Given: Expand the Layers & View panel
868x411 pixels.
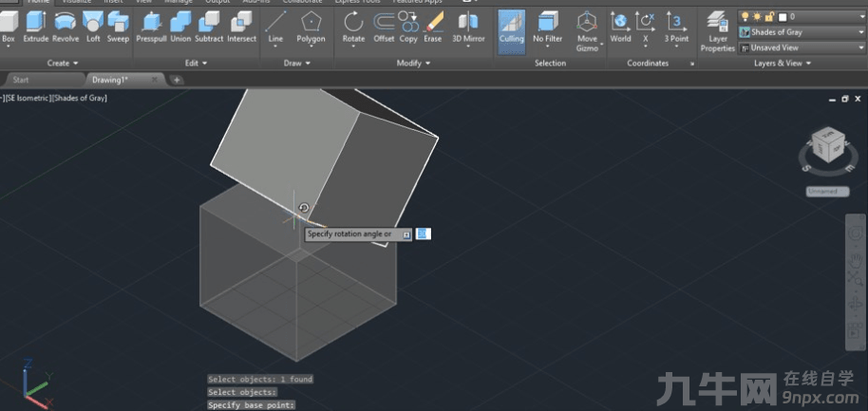Looking at the screenshot, I should [x=783, y=63].
